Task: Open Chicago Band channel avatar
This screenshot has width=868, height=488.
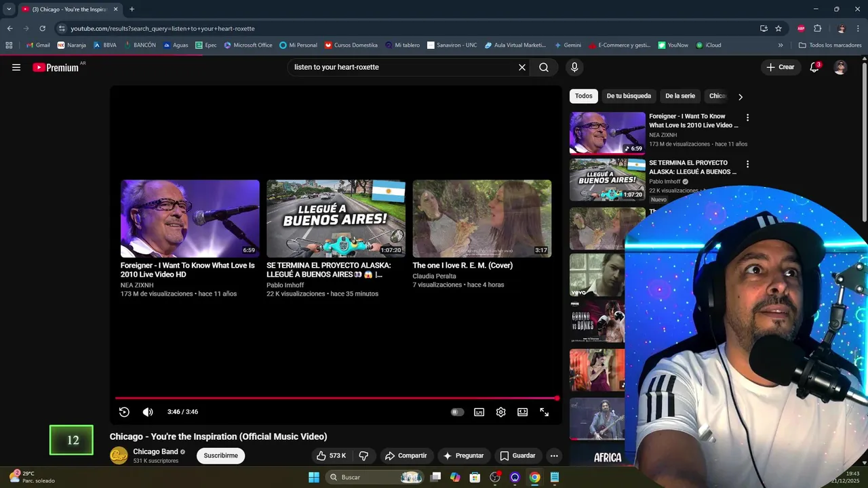Action: click(x=119, y=455)
